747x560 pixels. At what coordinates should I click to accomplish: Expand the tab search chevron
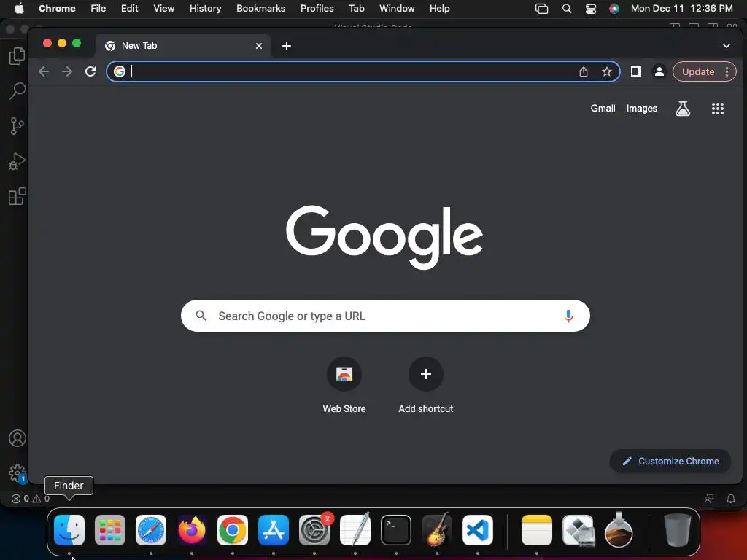727,46
